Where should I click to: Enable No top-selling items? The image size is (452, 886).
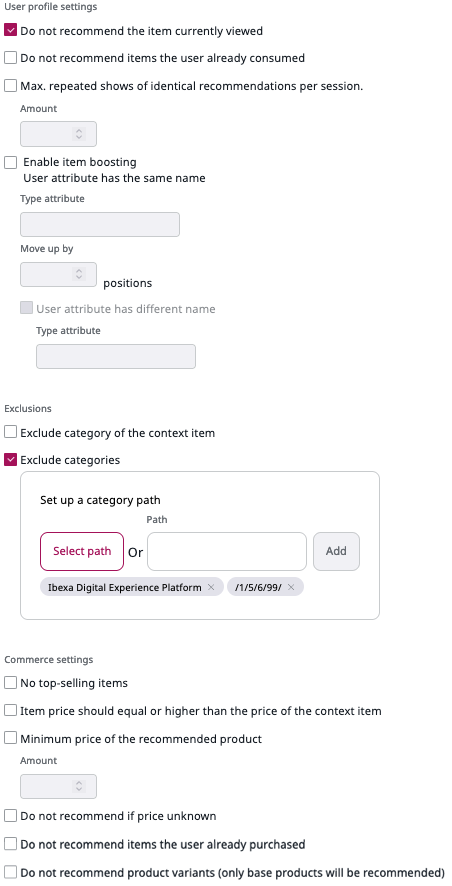[10, 683]
